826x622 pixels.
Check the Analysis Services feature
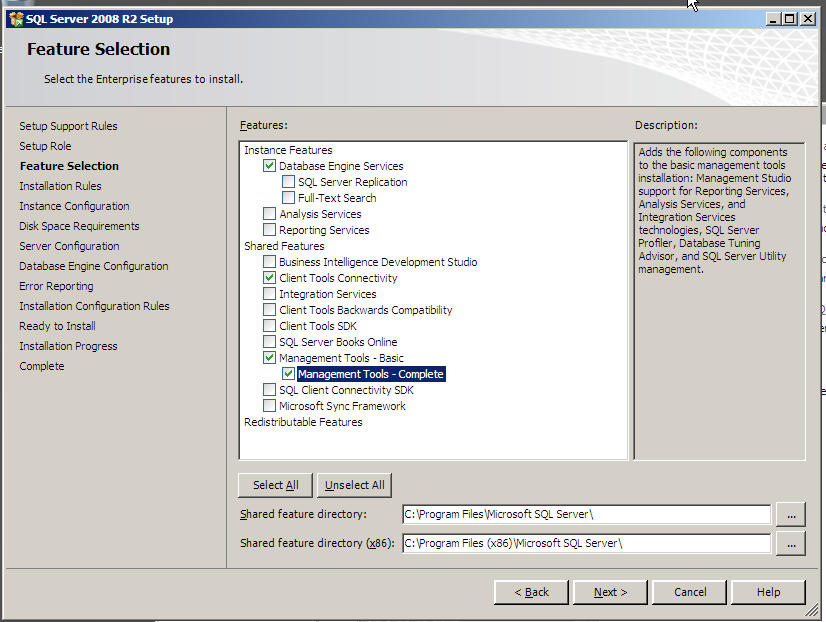coord(269,214)
